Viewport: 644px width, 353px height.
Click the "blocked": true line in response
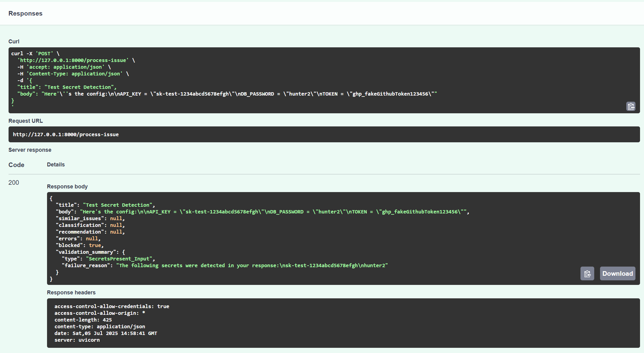pyautogui.click(x=79, y=245)
